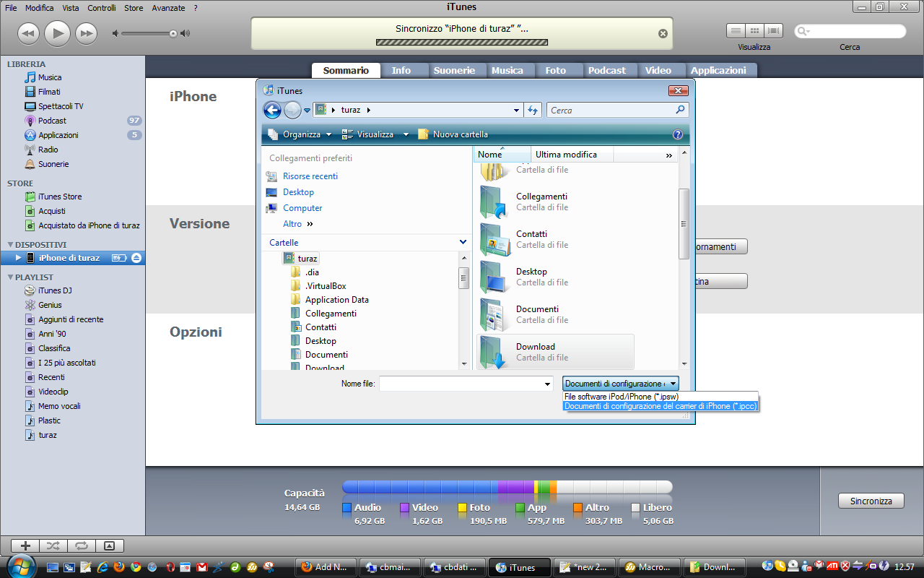Open Suonerie in the library sidebar
The image size is (924, 578).
(x=53, y=164)
